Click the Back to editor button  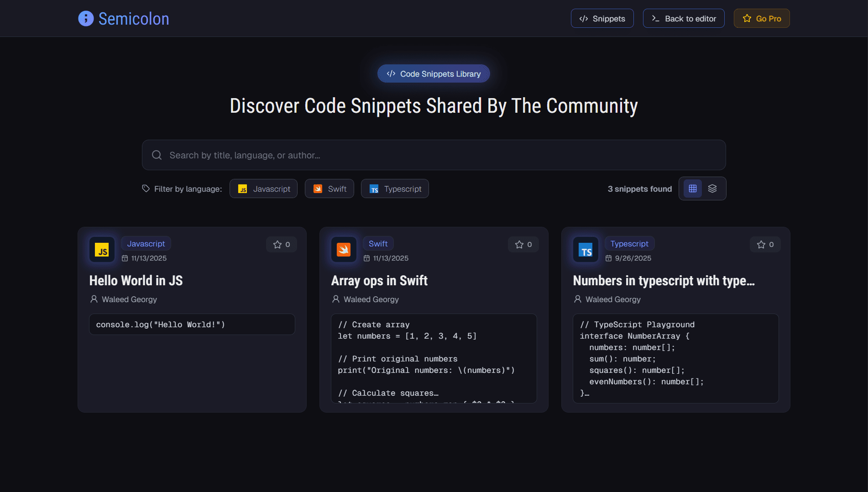pyautogui.click(x=684, y=18)
